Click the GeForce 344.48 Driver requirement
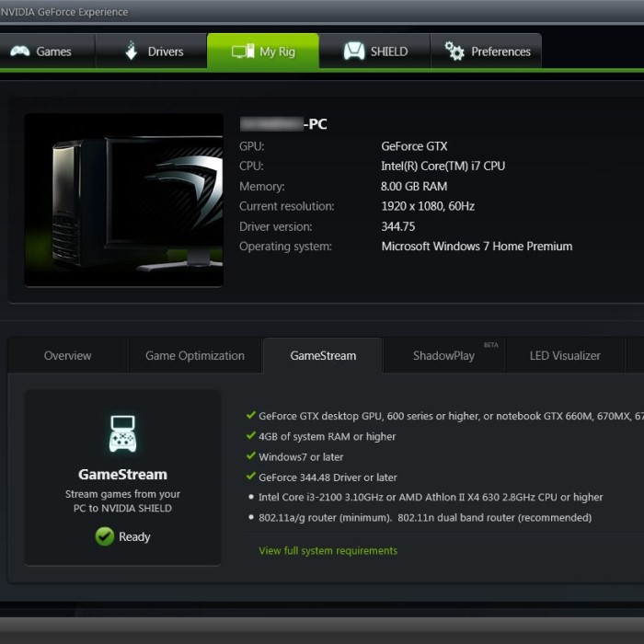This screenshot has width=644, height=644. pyautogui.click(x=328, y=477)
